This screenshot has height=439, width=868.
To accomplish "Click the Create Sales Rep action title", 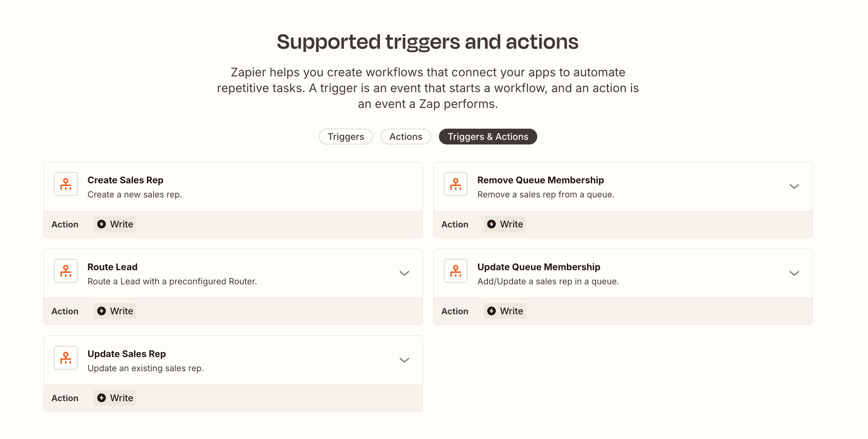I will point(125,180).
